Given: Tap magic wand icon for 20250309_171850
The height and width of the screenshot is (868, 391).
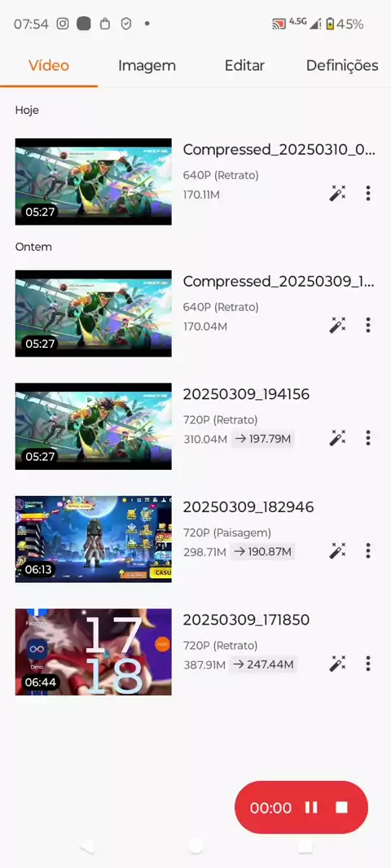Looking at the screenshot, I should point(337,664).
